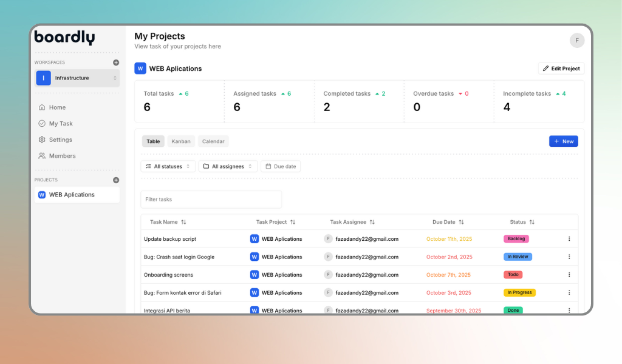Click the In Progress status badge
622x364 pixels.
click(x=519, y=293)
